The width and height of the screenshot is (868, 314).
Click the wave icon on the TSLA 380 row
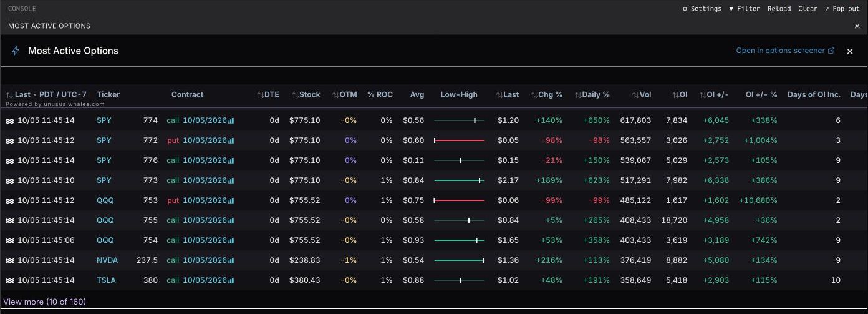coord(10,280)
